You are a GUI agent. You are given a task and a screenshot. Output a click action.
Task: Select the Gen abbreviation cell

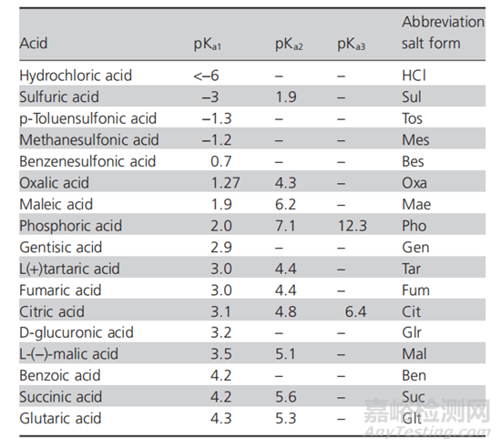[415, 247]
